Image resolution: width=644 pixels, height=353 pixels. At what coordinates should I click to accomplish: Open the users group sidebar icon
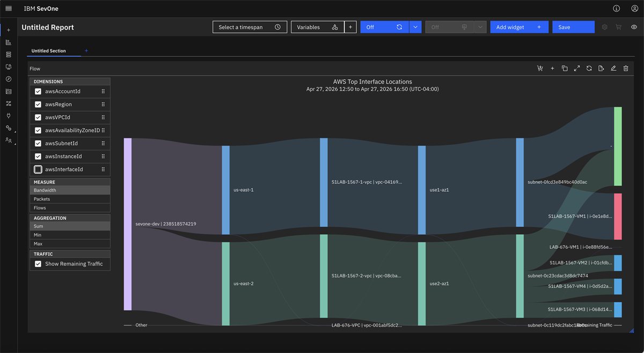click(x=9, y=140)
